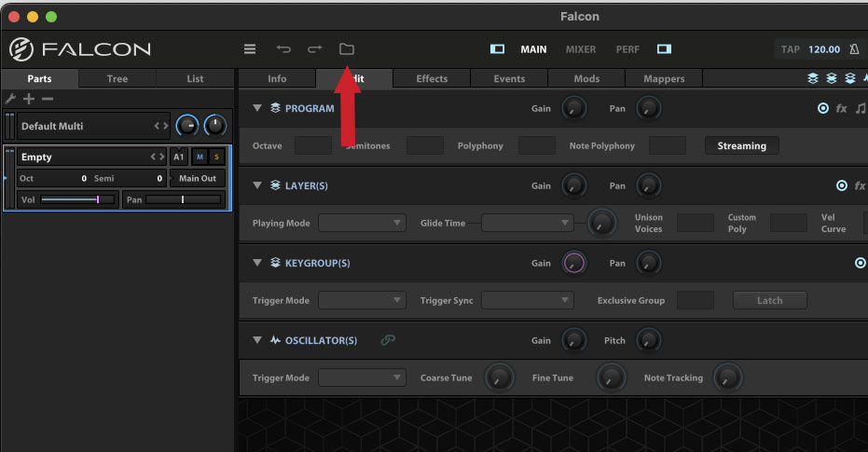Viewport: 868px width, 452px height.
Task: Click the redo arrow
Action: [x=315, y=49]
